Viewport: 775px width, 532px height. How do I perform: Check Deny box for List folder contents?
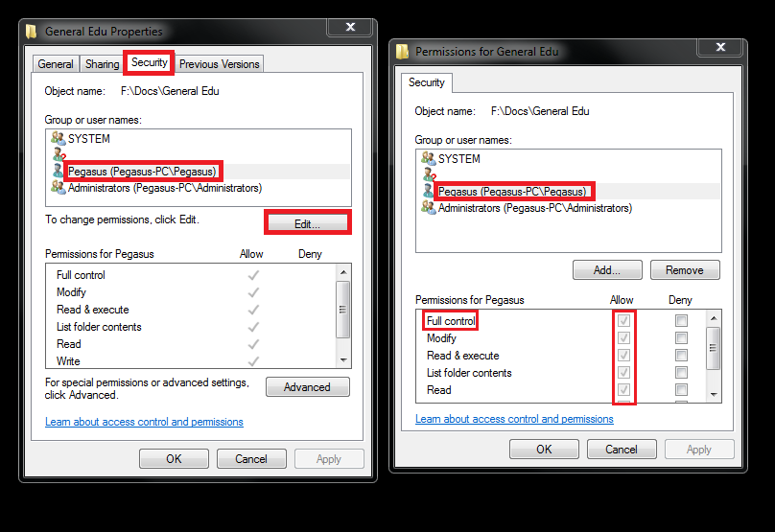coord(681,373)
